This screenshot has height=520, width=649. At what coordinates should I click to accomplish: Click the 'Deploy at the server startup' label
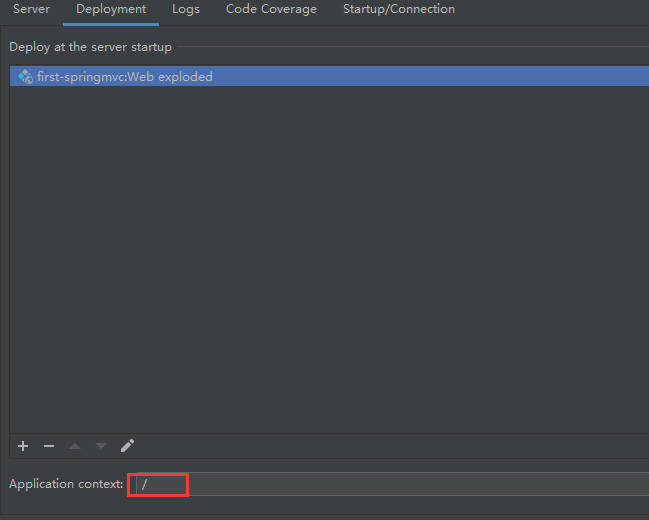[90, 47]
